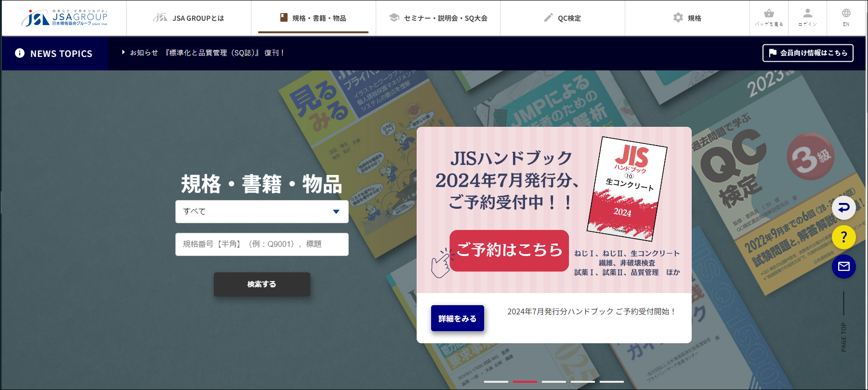View the shopping bag icon
Screen dimensions: 868x390
click(x=769, y=13)
